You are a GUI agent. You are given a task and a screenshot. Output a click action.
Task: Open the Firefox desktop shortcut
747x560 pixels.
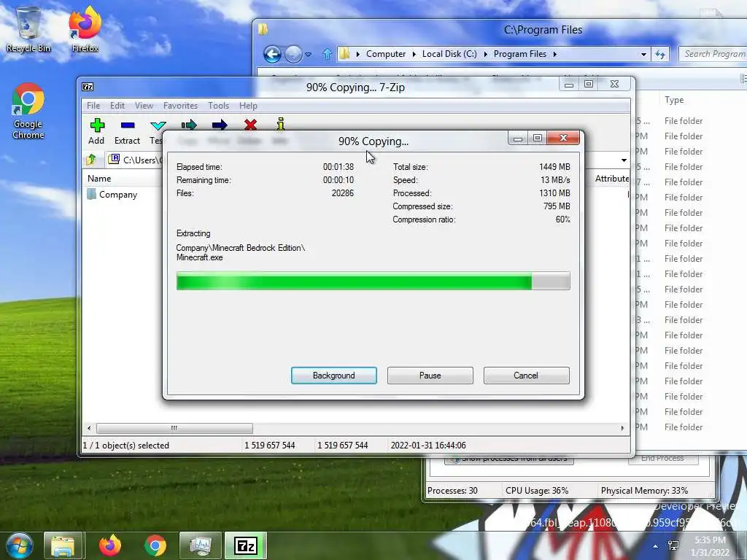pyautogui.click(x=85, y=29)
